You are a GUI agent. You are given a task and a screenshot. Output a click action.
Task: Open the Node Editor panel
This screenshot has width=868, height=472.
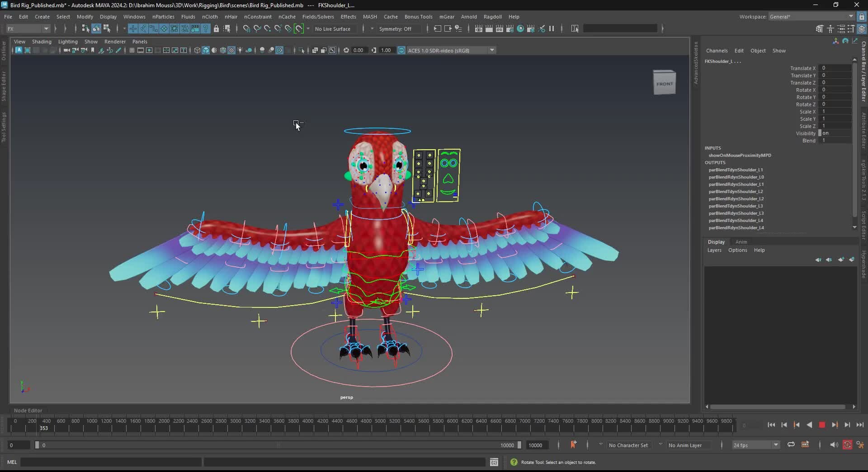click(28, 410)
